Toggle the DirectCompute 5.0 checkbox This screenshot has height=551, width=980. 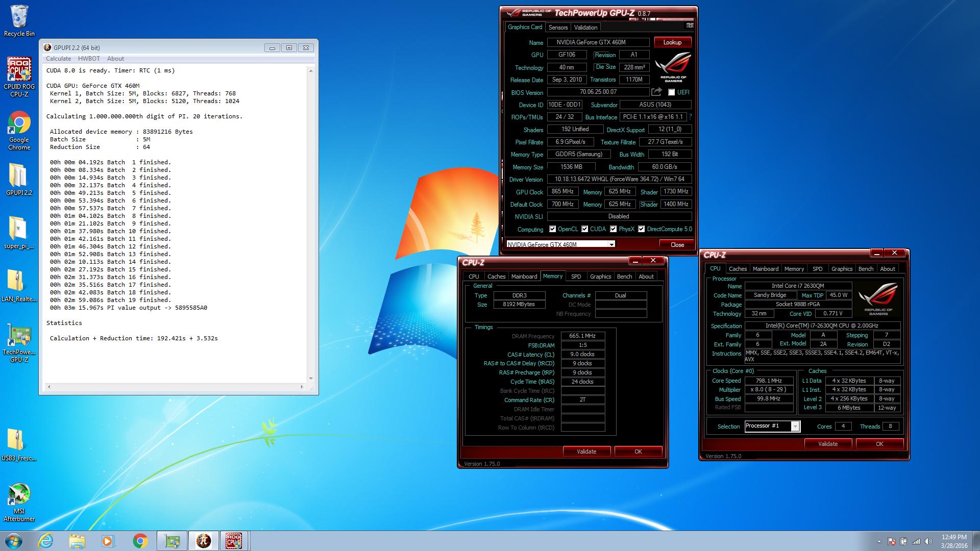[x=641, y=229]
